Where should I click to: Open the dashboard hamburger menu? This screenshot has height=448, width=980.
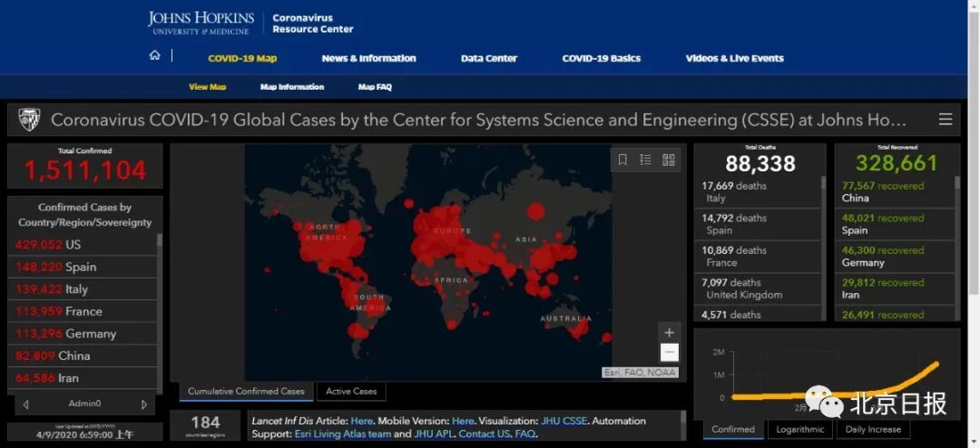946,120
